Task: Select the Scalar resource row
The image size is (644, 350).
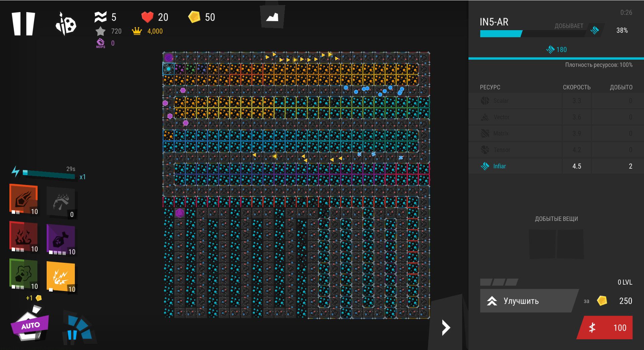Action: click(556, 101)
